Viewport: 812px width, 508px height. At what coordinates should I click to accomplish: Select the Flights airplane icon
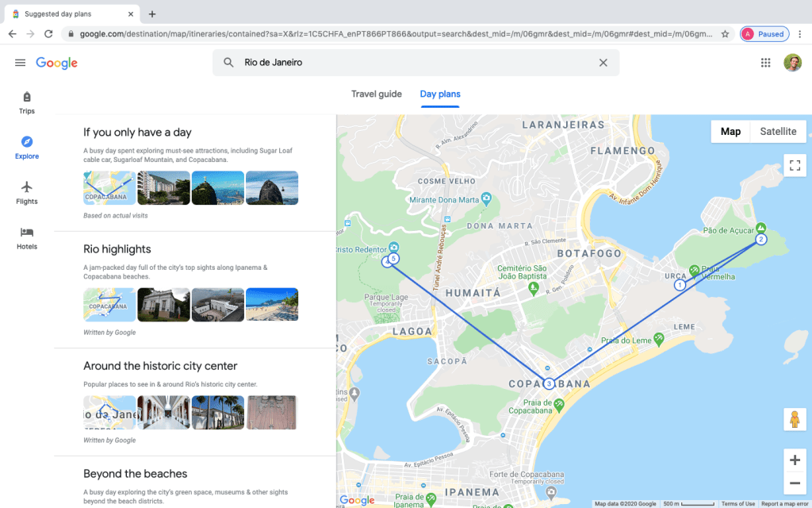(27, 187)
